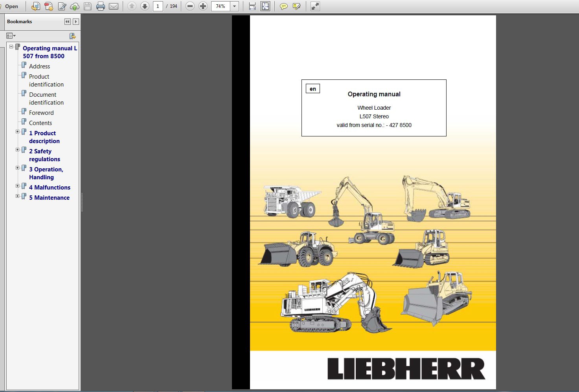Zoom out with the minus button
579x392 pixels.
190,6
